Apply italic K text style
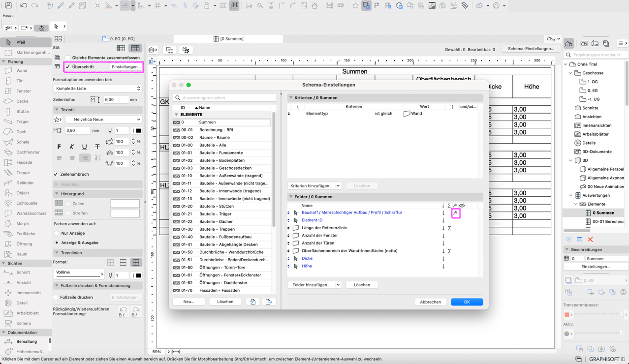Image resolution: width=629 pixels, height=364 pixels. [72, 147]
